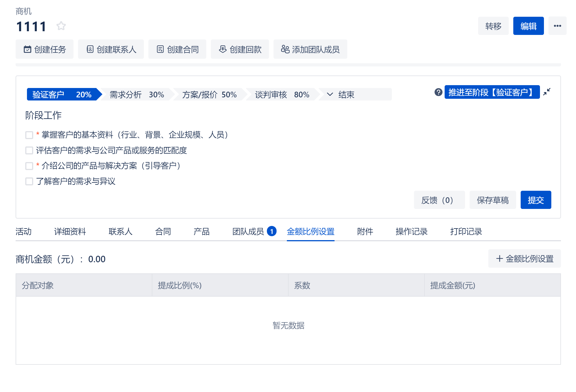Click the help question mark icon

438,92
